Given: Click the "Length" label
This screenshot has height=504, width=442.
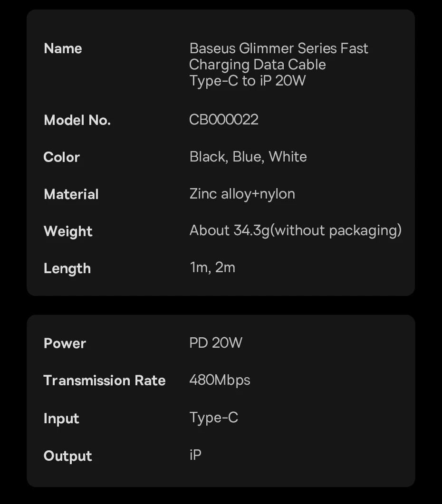Looking at the screenshot, I should [x=67, y=268].
